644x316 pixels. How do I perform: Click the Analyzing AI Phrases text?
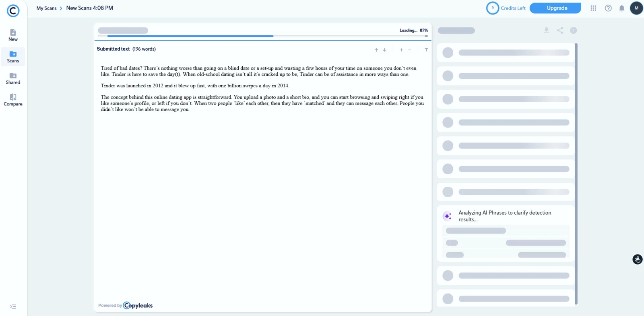tap(505, 216)
